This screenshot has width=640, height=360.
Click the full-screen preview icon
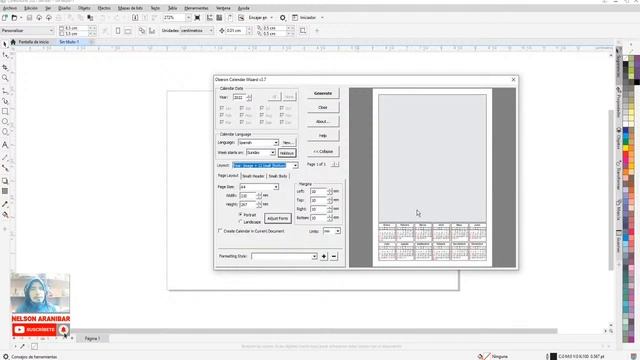(198, 18)
